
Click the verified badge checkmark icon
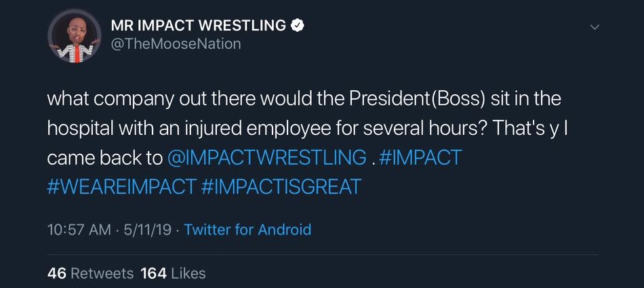297,26
